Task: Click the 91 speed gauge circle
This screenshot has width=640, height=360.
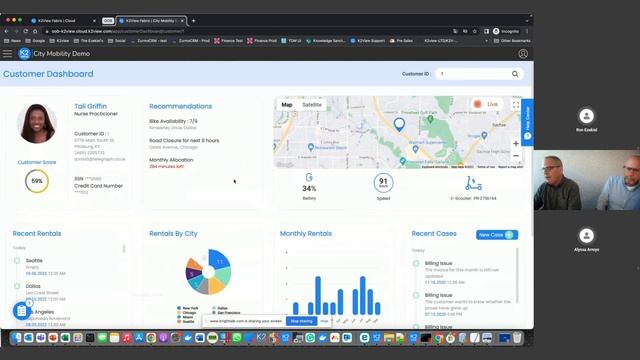Action: 383,182
